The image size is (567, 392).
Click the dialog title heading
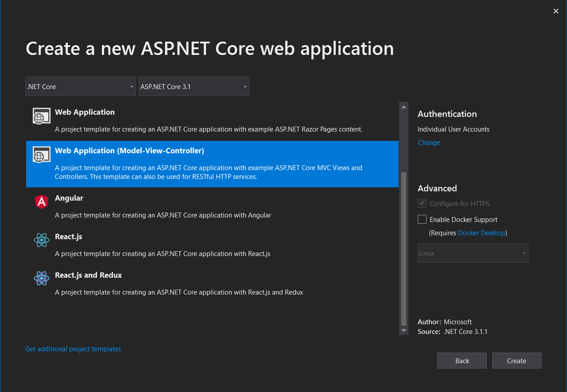coord(210,48)
